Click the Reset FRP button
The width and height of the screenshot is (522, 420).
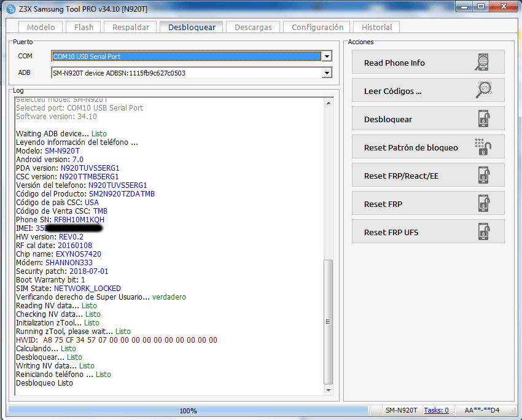pyautogui.click(x=428, y=203)
